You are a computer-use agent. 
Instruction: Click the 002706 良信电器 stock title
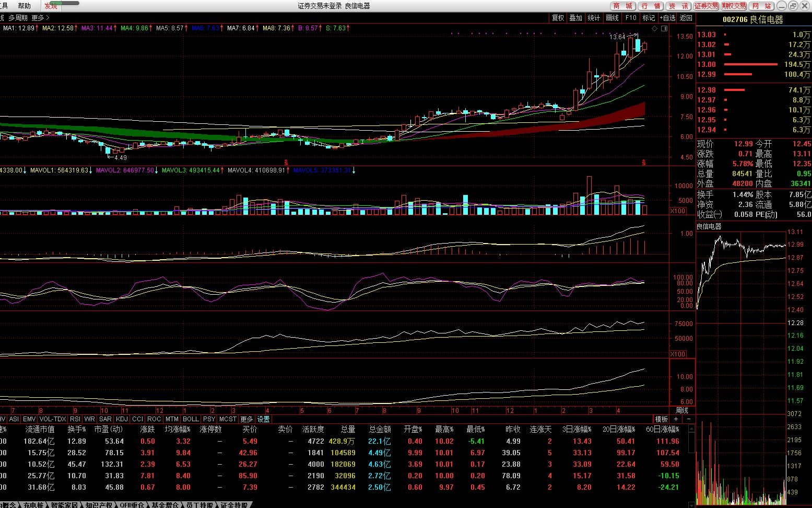[x=753, y=19]
